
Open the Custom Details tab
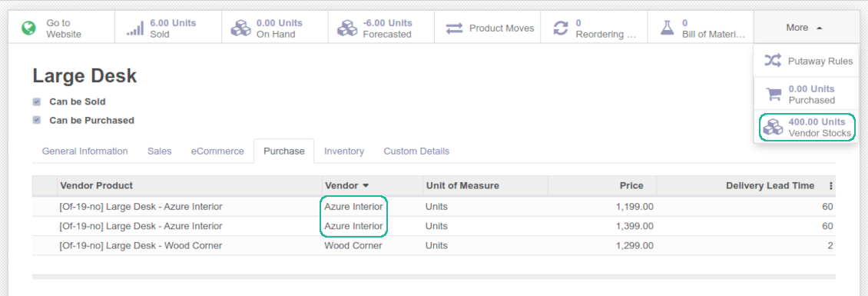(416, 151)
